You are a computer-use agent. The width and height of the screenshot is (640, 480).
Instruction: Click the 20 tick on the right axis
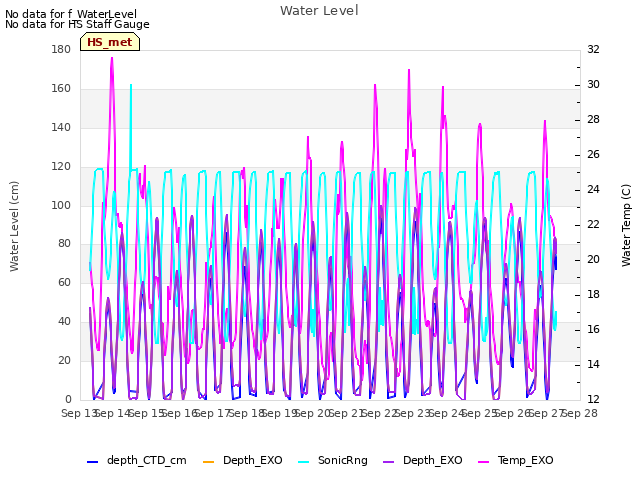point(593,260)
